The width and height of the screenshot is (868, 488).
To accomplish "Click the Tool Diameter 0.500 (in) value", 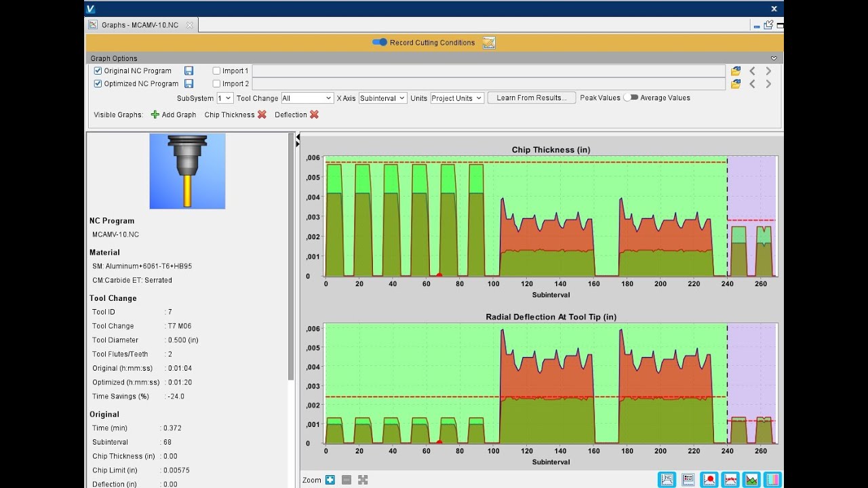I will point(183,340).
